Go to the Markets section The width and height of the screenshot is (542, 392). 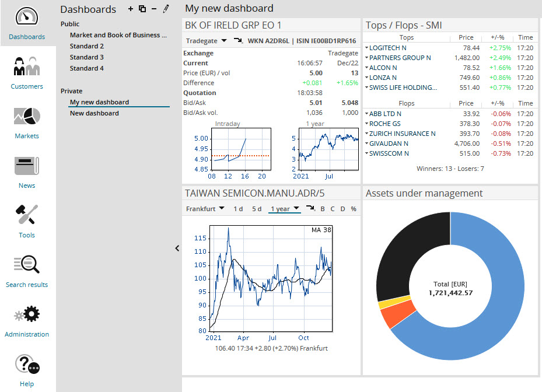coord(27,123)
